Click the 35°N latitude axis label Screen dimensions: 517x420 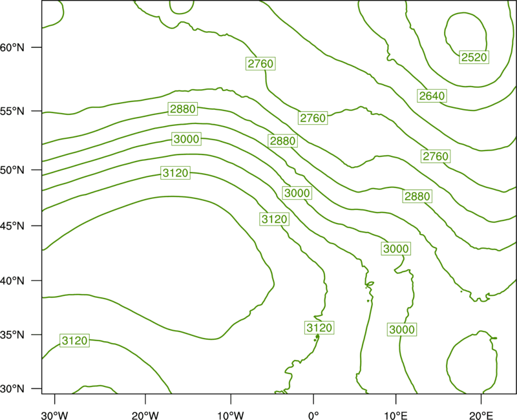coord(12,335)
